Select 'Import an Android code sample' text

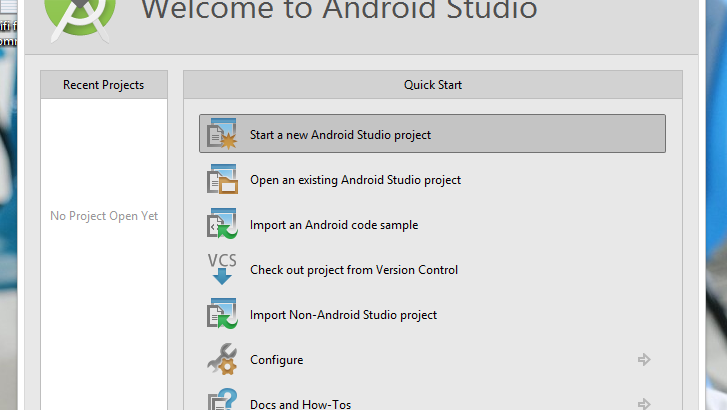(x=333, y=225)
